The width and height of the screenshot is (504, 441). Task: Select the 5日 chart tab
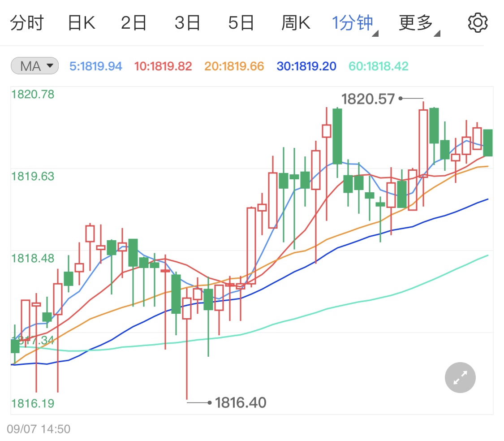point(241,23)
